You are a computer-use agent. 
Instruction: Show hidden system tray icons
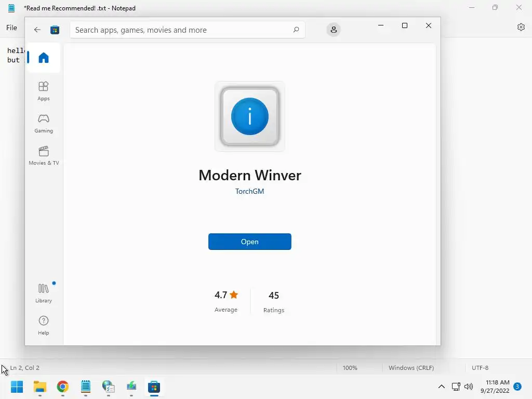click(x=442, y=387)
